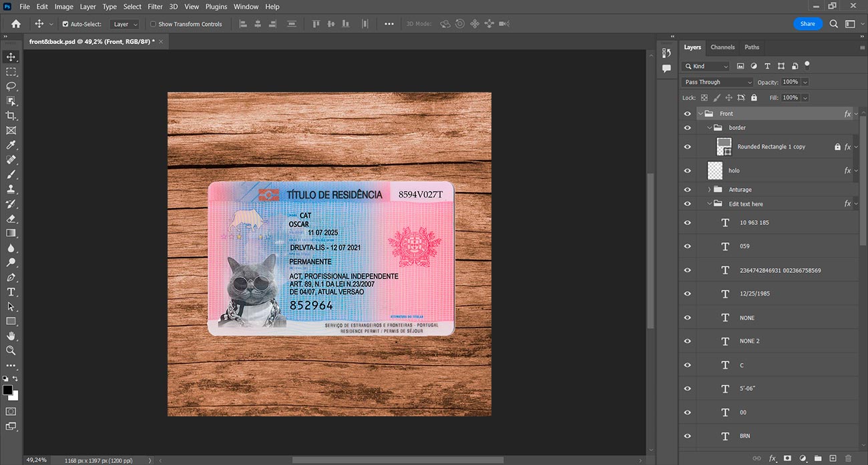The width and height of the screenshot is (868, 465).
Task: Expand the Anturage layer group
Action: [708, 189]
